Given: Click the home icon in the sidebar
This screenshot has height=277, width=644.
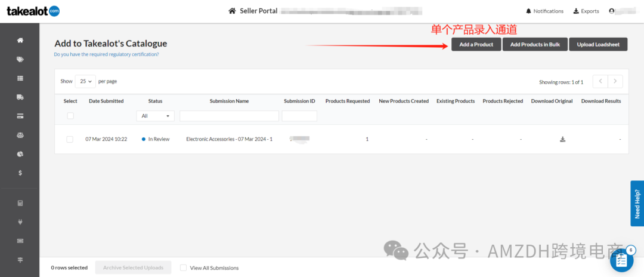Looking at the screenshot, I should tap(20, 41).
